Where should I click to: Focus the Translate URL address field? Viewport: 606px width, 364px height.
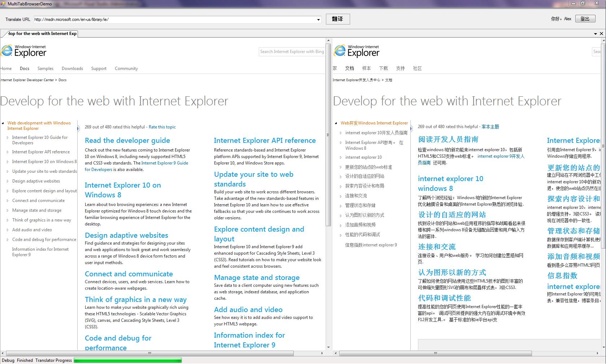[x=175, y=19]
